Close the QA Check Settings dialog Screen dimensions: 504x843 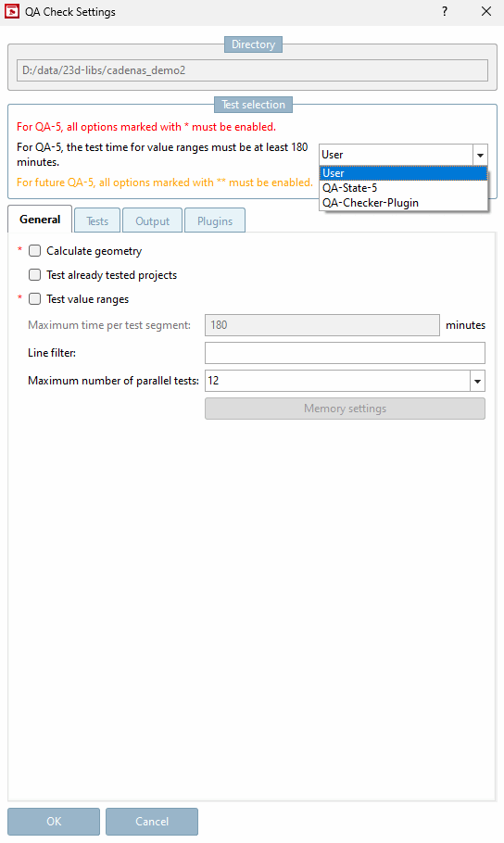(486, 11)
